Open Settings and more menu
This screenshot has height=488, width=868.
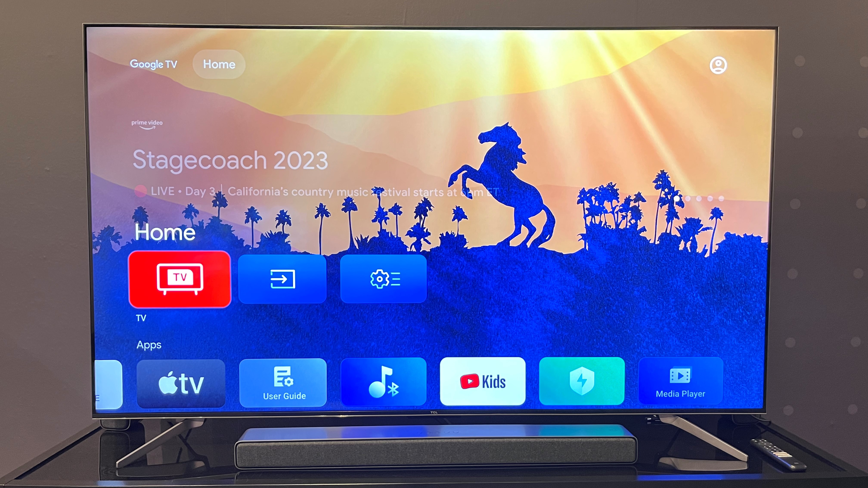[x=383, y=278]
